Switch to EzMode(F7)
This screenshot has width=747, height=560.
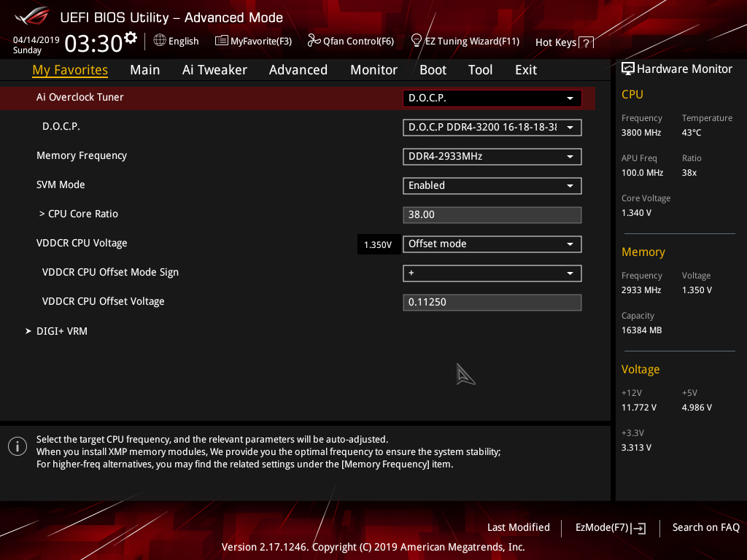click(611, 528)
